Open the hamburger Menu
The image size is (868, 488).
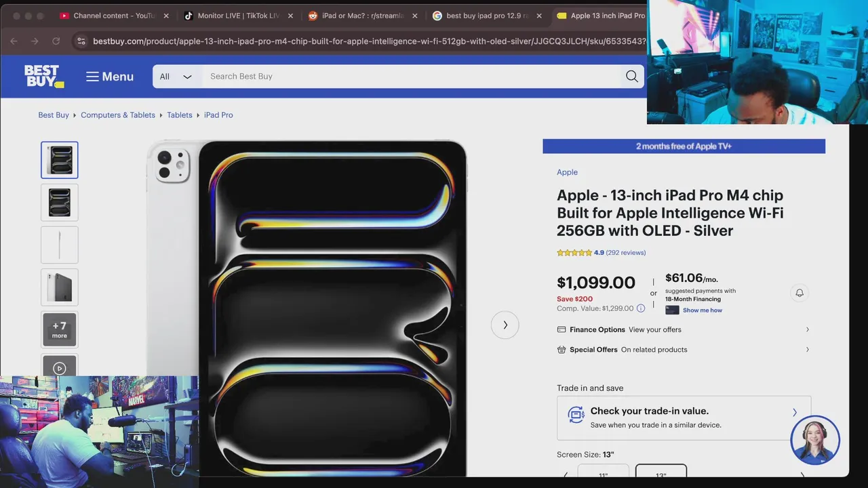pos(110,77)
